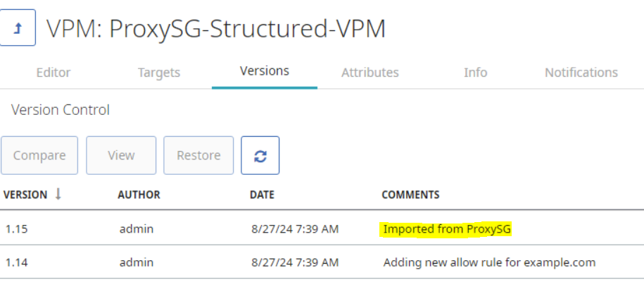Click the View button
Screen dimensions: 644x282
click(x=121, y=156)
